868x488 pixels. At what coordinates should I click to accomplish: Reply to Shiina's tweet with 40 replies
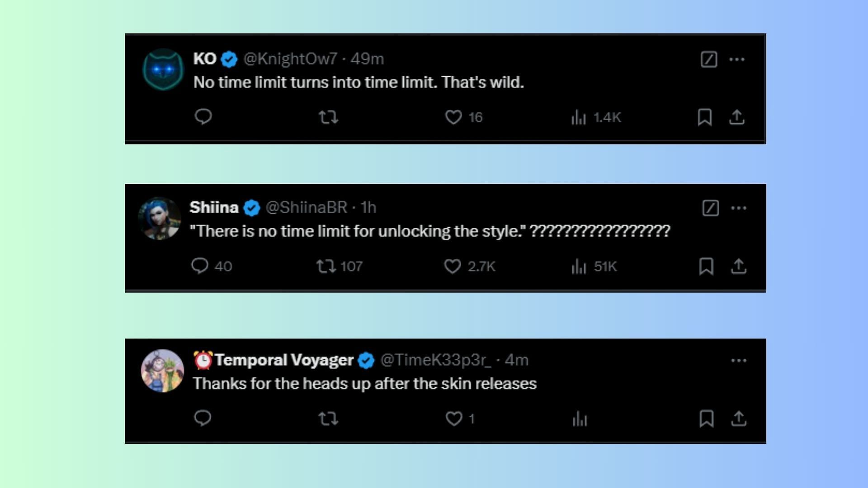200,266
